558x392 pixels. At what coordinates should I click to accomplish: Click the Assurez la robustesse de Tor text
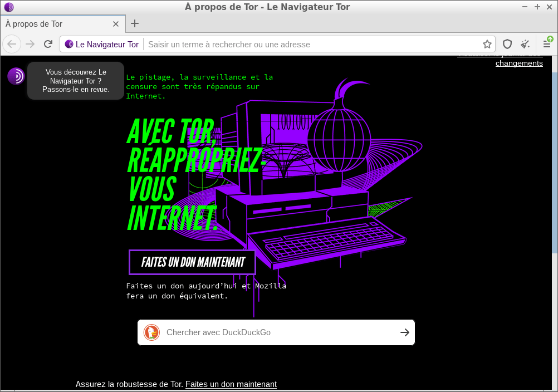(130, 384)
